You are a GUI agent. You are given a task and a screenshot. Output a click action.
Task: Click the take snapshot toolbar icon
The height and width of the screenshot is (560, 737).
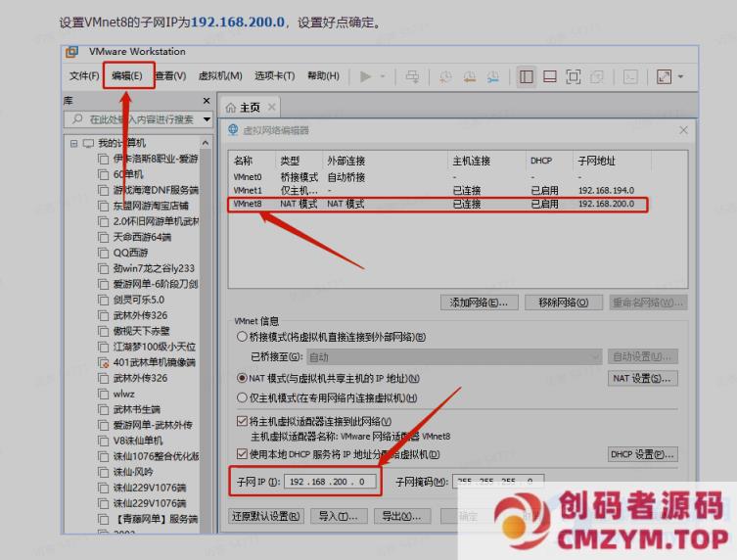point(445,76)
